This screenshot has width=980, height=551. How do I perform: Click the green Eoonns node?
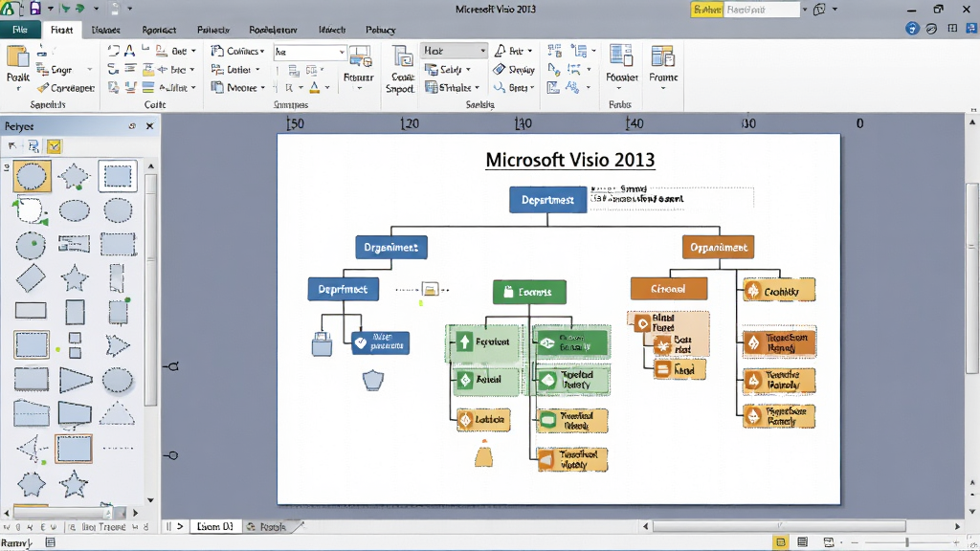[x=529, y=292]
